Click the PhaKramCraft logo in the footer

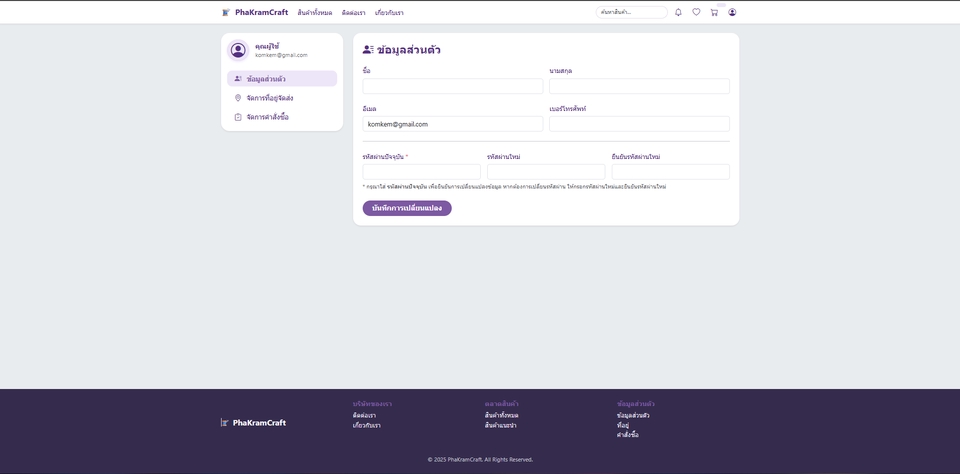coord(253,422)
